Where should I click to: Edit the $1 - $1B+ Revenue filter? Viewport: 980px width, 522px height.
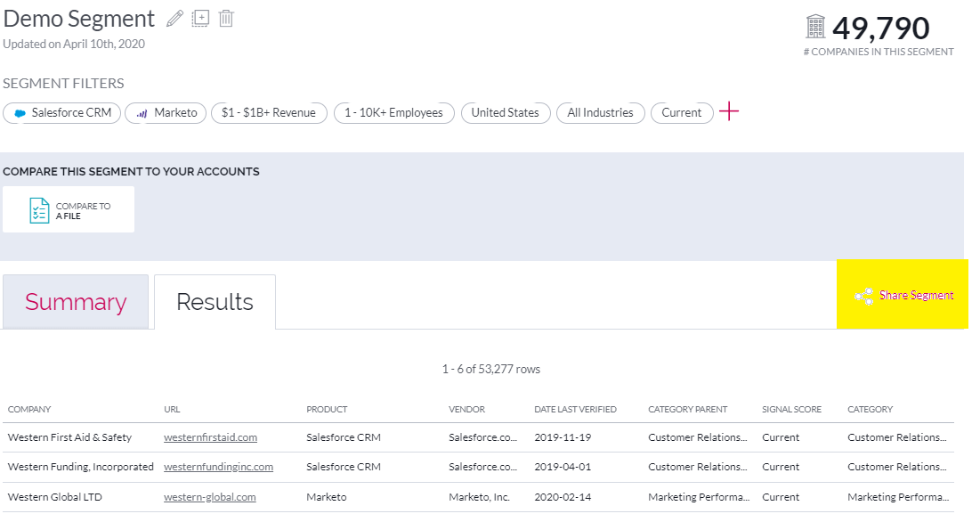click(x=268, y=113)
